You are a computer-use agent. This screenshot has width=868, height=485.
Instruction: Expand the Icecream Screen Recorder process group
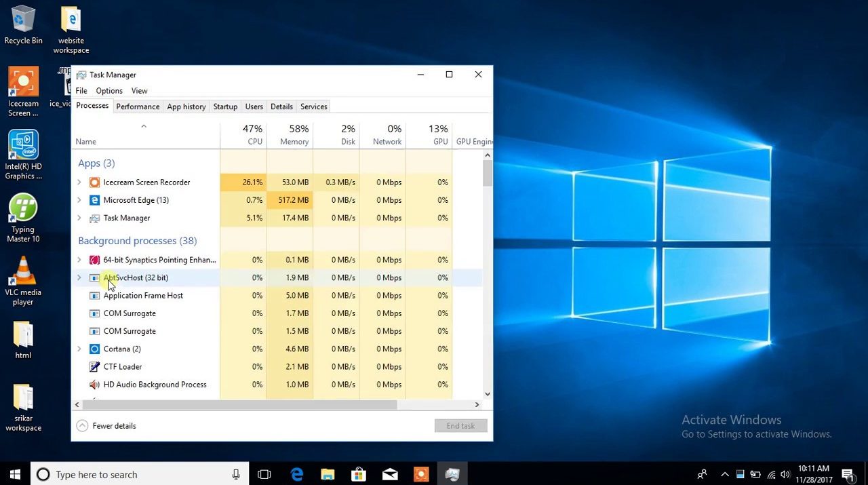(79, 182)
